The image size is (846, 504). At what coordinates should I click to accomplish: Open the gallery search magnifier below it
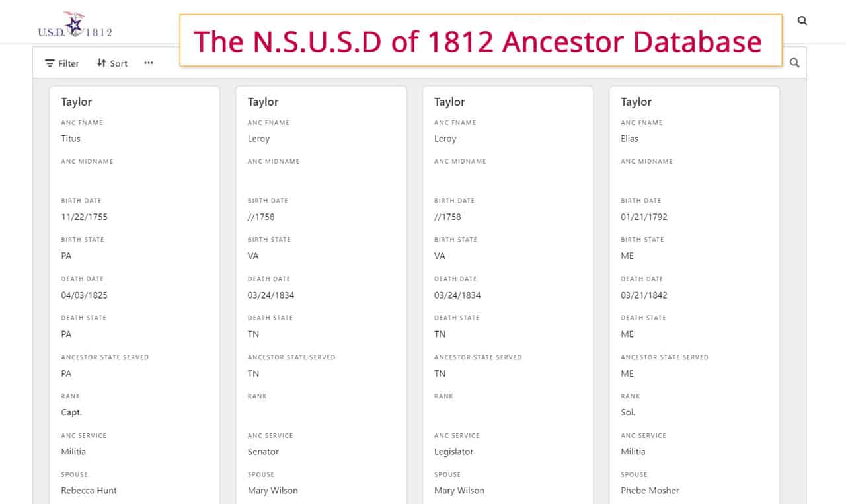pos(794,63)
